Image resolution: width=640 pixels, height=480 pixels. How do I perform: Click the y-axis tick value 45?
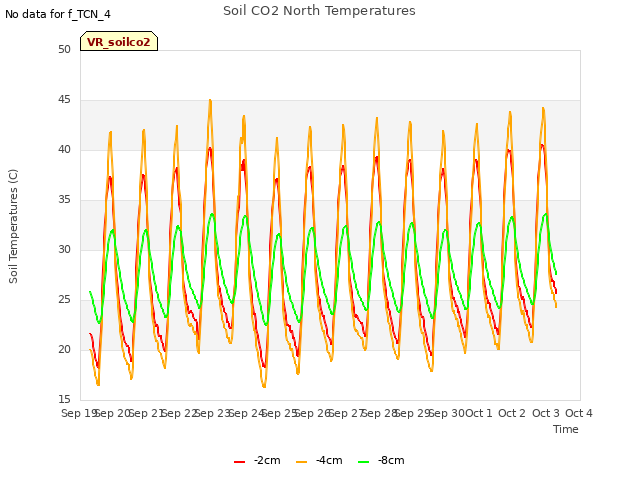tap(64, 100)
